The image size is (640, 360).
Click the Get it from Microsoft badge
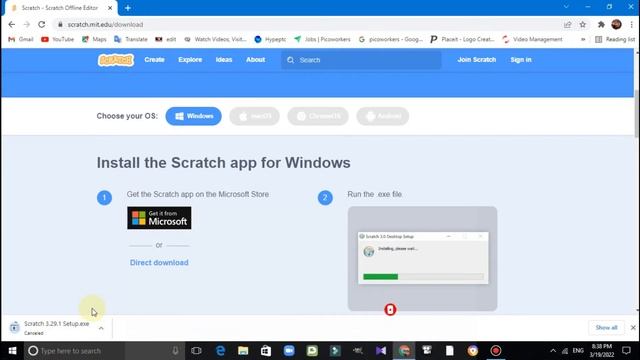159,218
